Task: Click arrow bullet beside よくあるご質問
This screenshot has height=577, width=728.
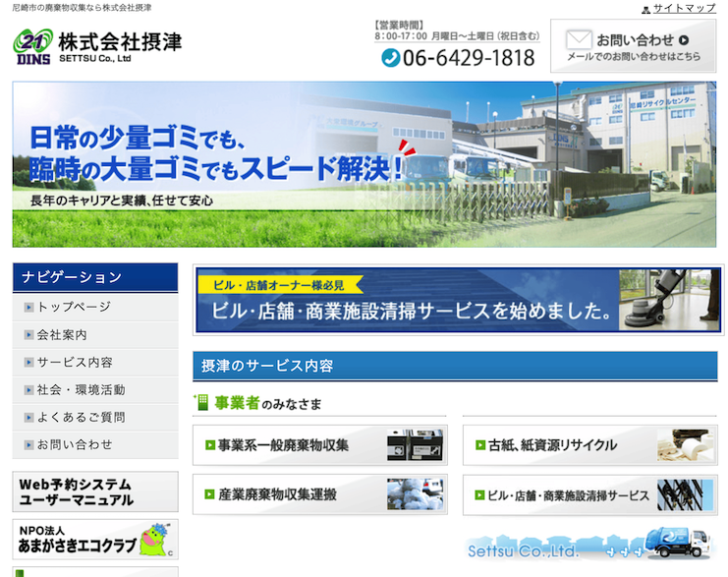Action: 28,417
